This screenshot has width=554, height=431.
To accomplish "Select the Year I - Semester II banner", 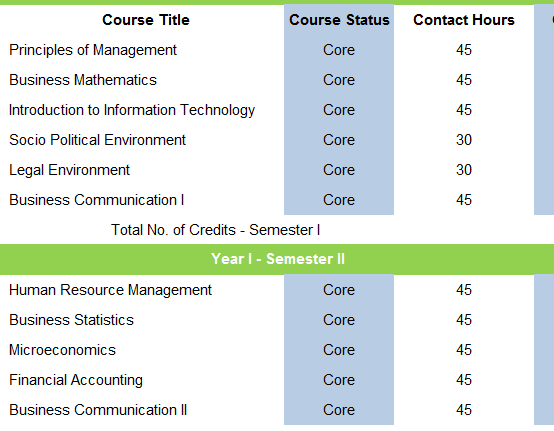I will pyautogui.click(x=277, y=259).
